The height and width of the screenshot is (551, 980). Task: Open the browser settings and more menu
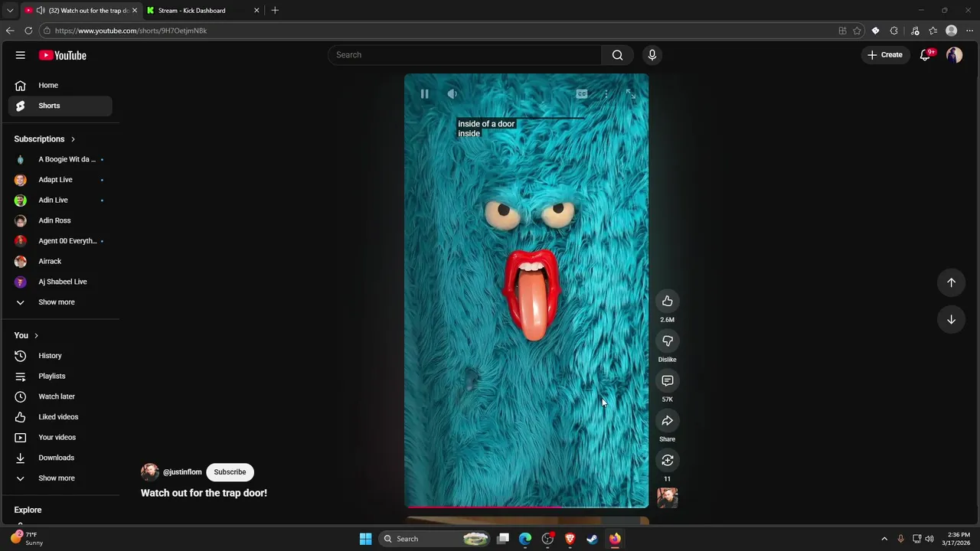pos(970,31)
